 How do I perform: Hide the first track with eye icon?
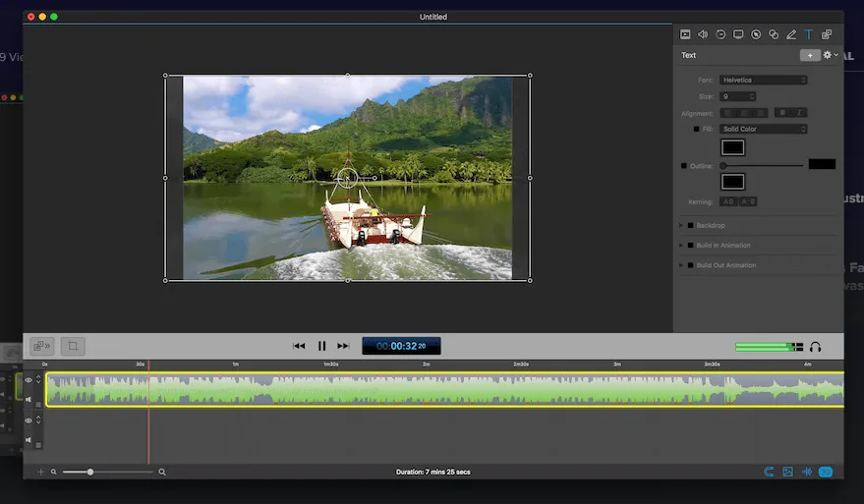pos(29,380)
